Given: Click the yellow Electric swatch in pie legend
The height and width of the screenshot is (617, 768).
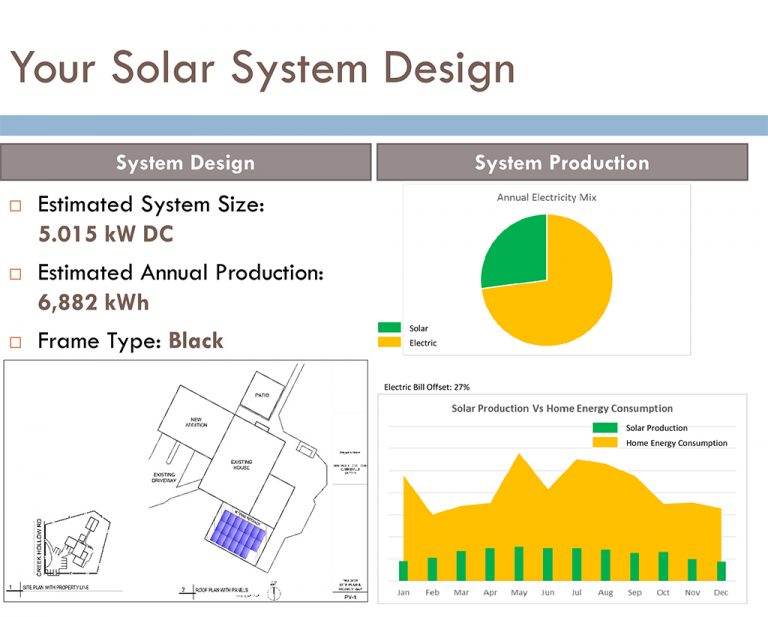Looking at the screenshot, I should (x=389, y=342).
